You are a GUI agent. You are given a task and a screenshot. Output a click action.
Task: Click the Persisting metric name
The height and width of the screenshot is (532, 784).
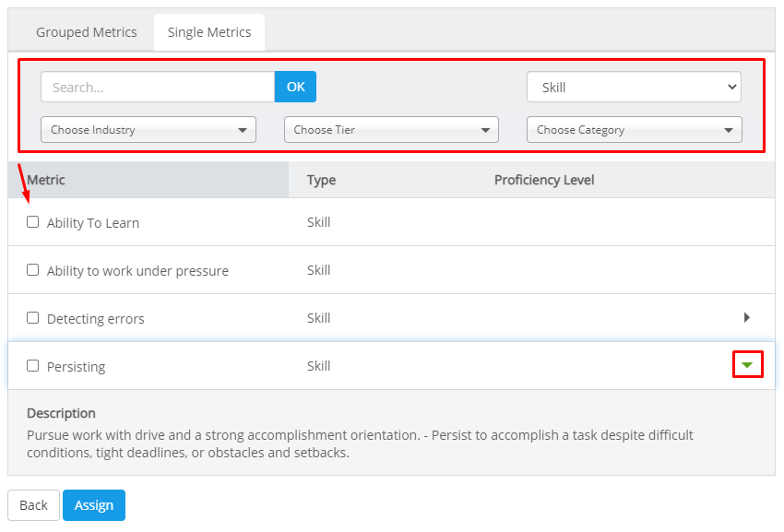pos(76,367)
